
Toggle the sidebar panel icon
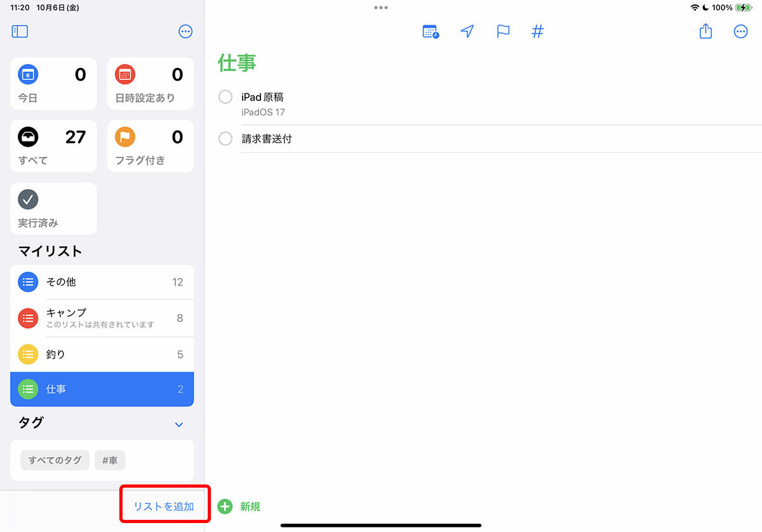(20, 31)
